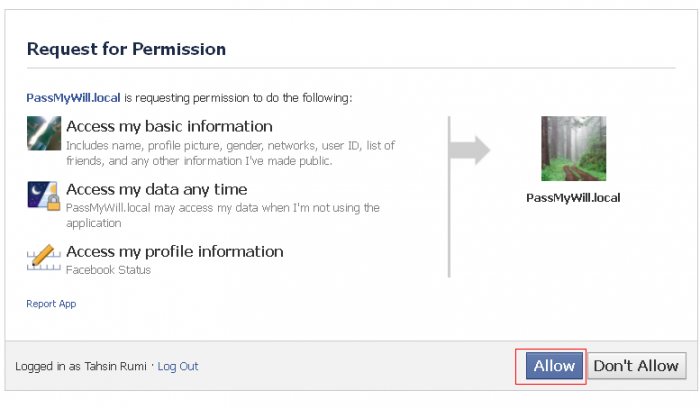Select the Access my profile information title
Viewport: 700px width, 409px height.
click(175, 252)
